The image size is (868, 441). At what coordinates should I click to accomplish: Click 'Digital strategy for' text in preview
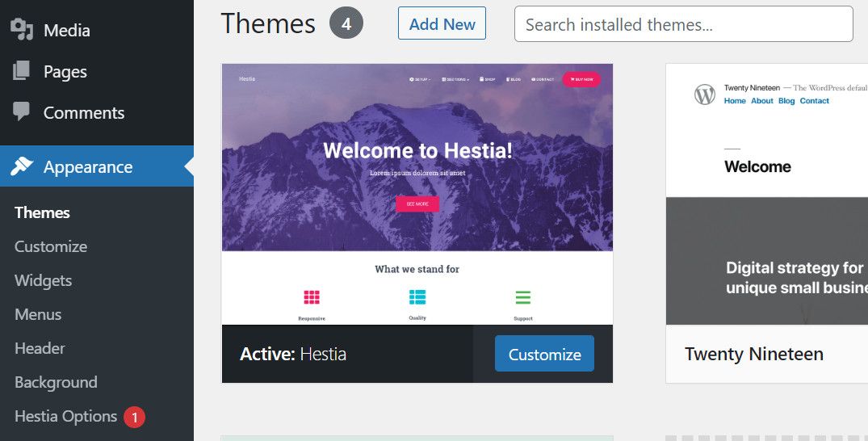pos(795,268)
